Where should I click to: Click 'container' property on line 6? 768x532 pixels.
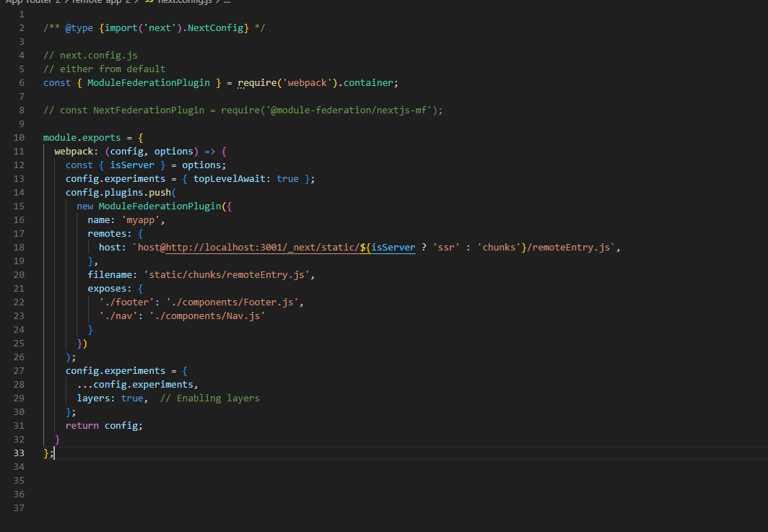368,83
